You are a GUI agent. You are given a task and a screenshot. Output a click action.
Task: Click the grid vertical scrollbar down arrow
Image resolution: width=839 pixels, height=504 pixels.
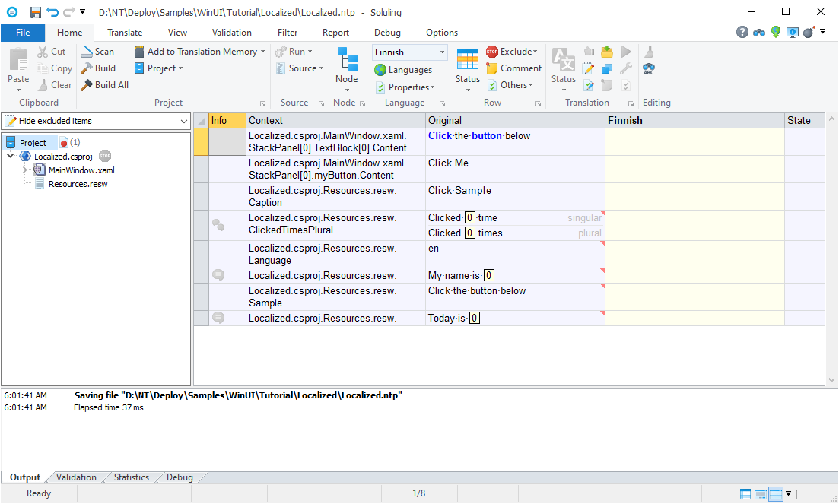click(x=831, y=380)
